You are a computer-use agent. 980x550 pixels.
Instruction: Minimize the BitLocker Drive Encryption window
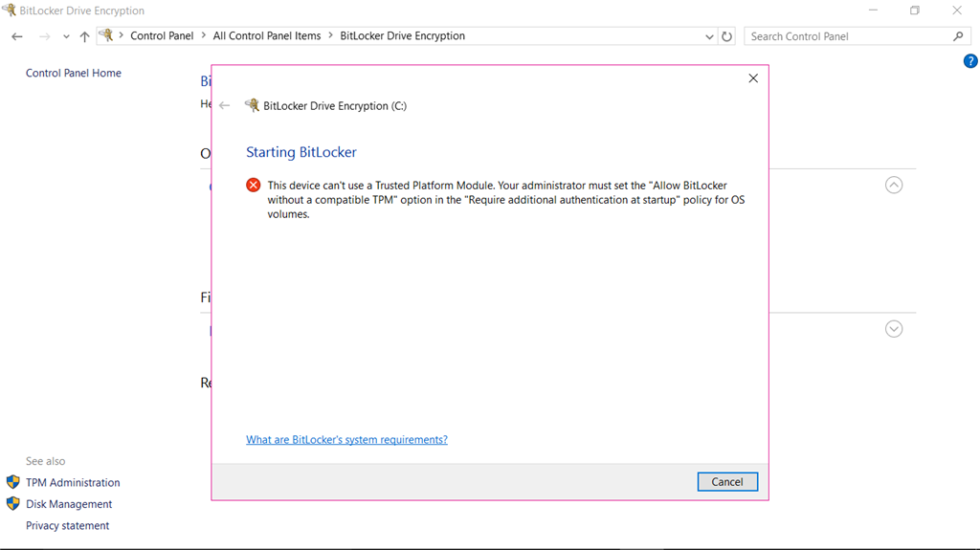coord(873,10)
